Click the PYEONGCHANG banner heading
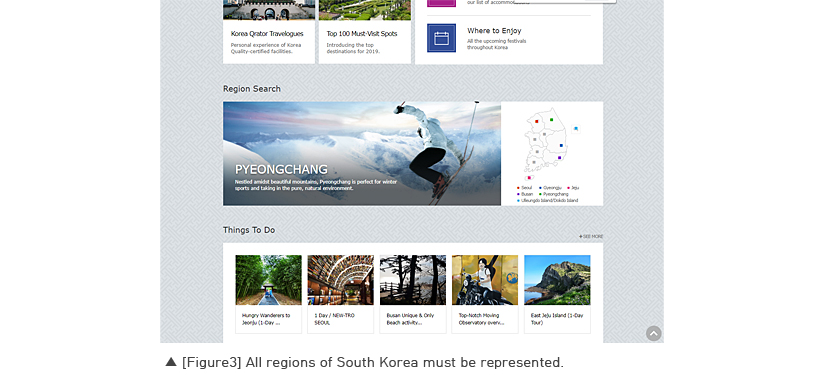 pos(281,170)
